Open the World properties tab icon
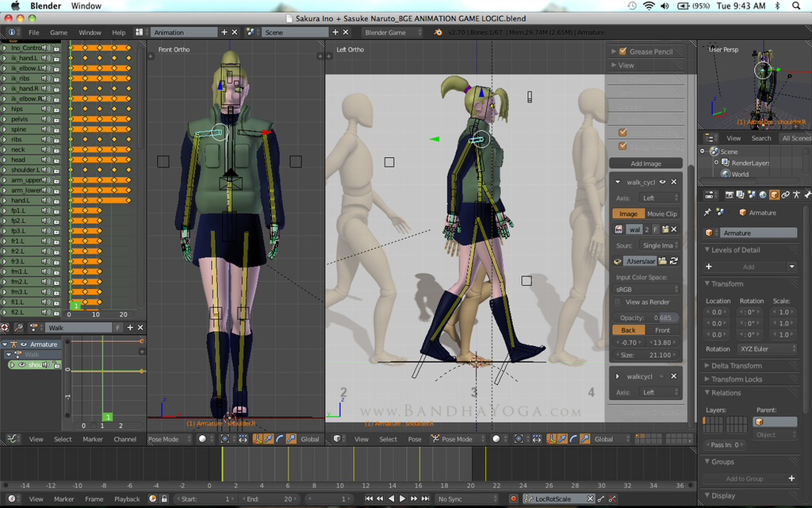This screenshot has width=812, height=508. (763, 195)
